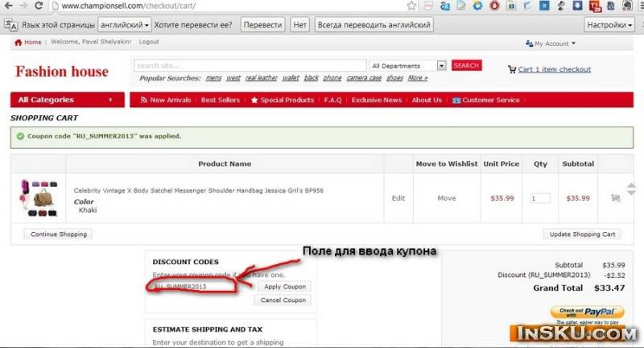Click the 'Welcome, Pavel Shelyakin!' text
The height and width of the screenshot is (348, 644).
pyautogui.click(x=91, y=42)
